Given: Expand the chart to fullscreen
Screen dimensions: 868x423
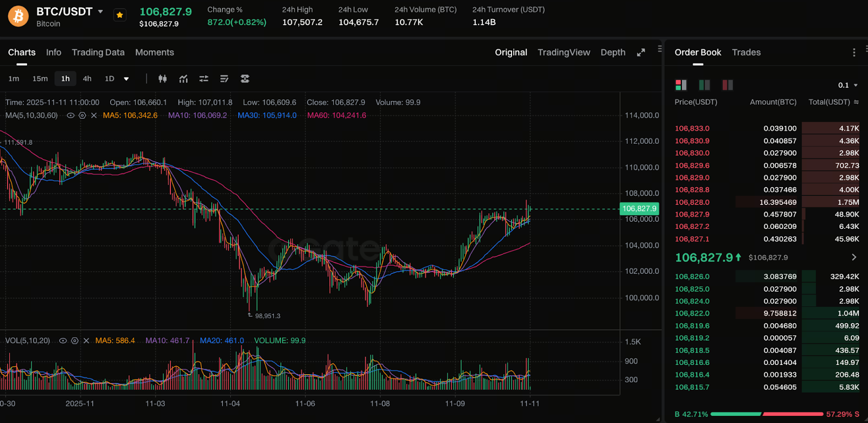Looking at the screenshot, I should point(641,52).
